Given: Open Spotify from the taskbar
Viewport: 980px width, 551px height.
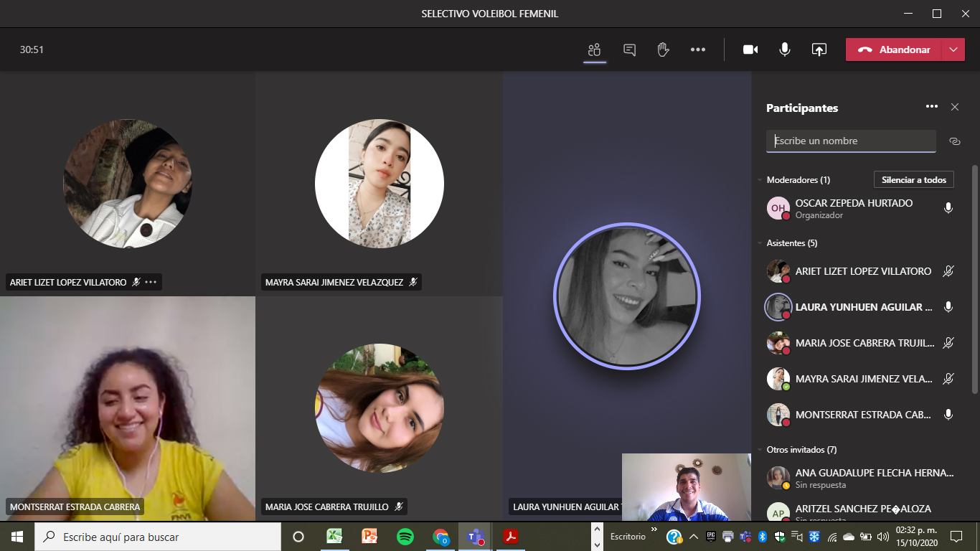Looking at the screenshot, I should 405,537.
